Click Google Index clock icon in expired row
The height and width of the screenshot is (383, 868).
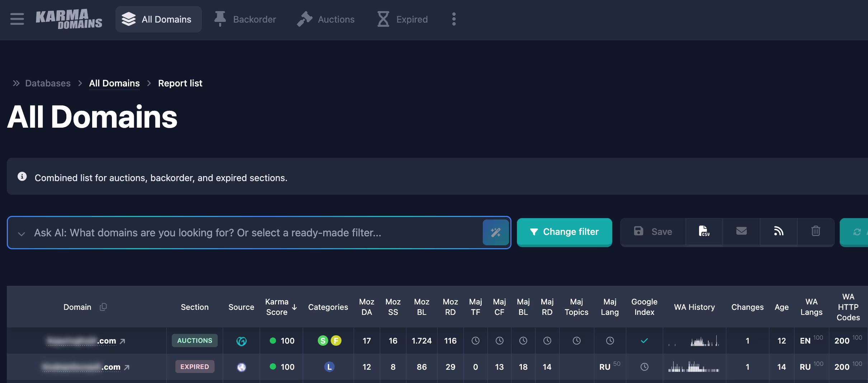(644, 367)
